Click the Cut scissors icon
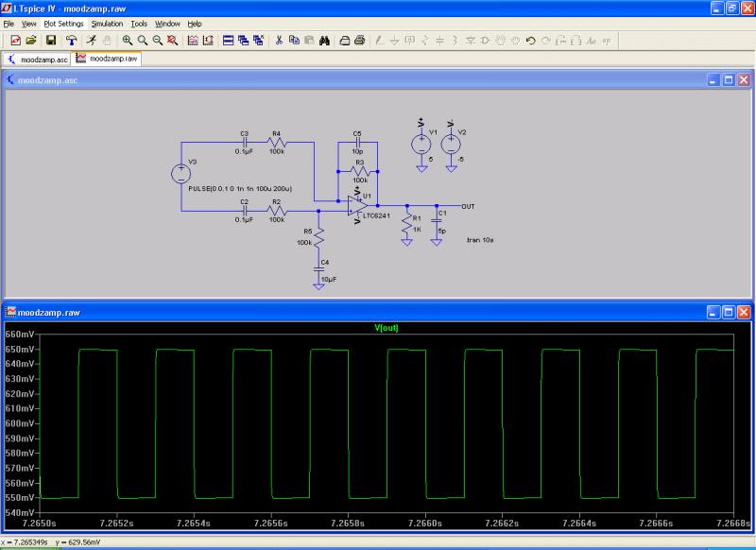 (279, 41)
